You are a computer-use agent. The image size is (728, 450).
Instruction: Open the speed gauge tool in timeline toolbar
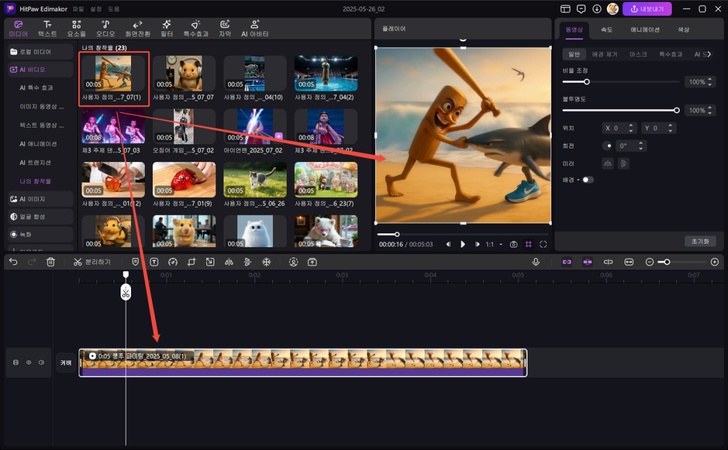[173, 262]
